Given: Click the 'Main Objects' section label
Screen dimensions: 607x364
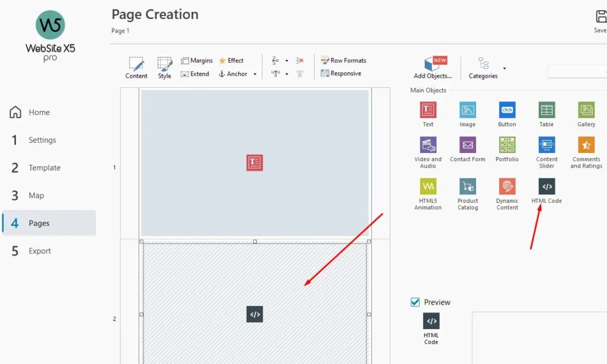Looking at the screenshot, I should pos(428,90).
